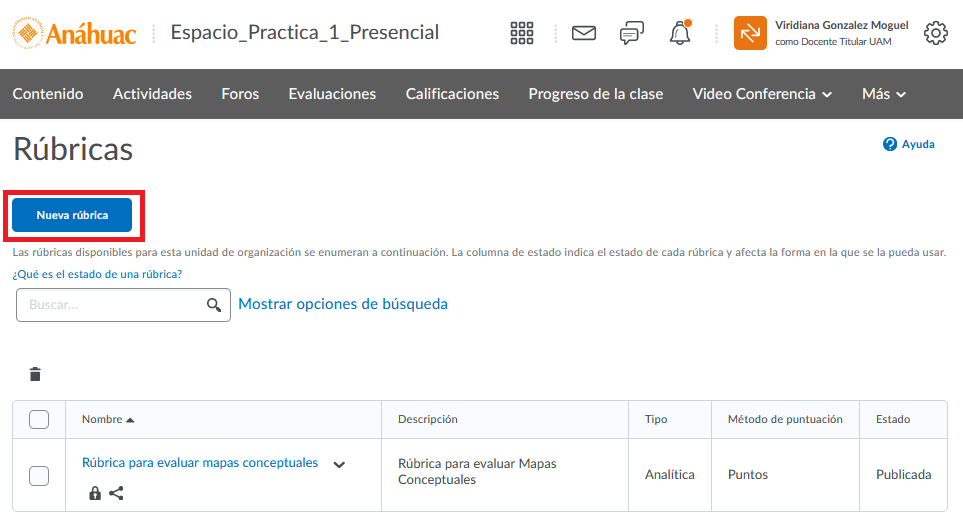Open the subscription alerts chat icon
963x521 pixels.
pos(631,33)
